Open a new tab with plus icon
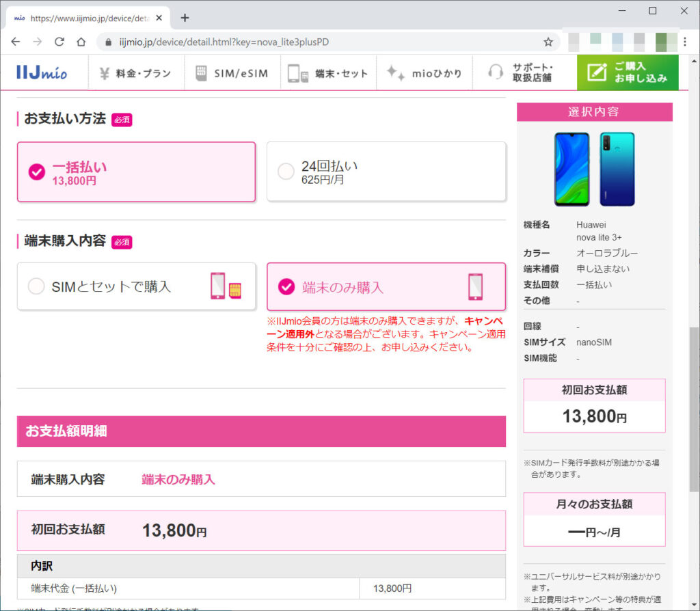This screenshot has width=700, height=611. 185,18
